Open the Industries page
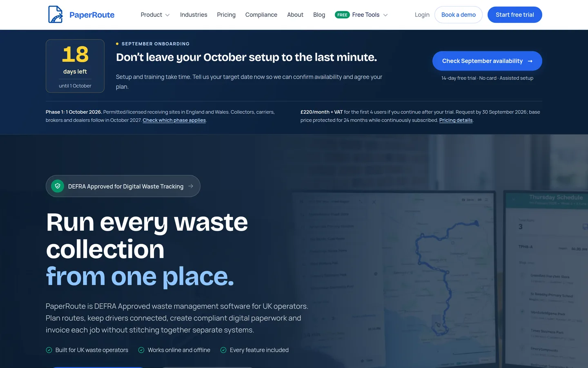 click(x=194, y=15)
